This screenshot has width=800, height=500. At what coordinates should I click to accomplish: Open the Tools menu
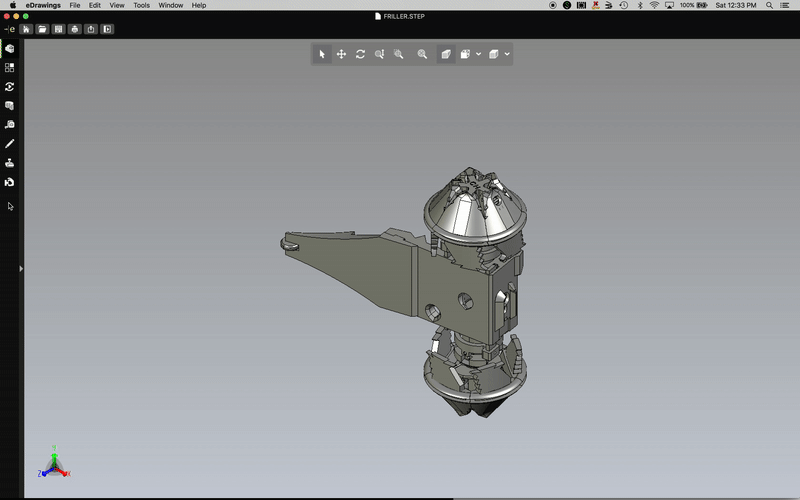[141, 5]
